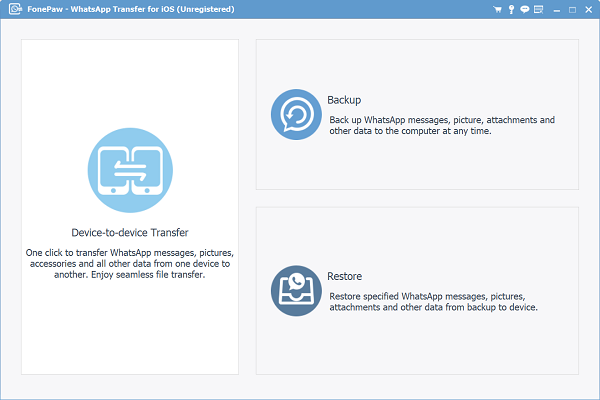
Task: Open the feedback speech bubble icon
Action: click(x=525, y=10)
